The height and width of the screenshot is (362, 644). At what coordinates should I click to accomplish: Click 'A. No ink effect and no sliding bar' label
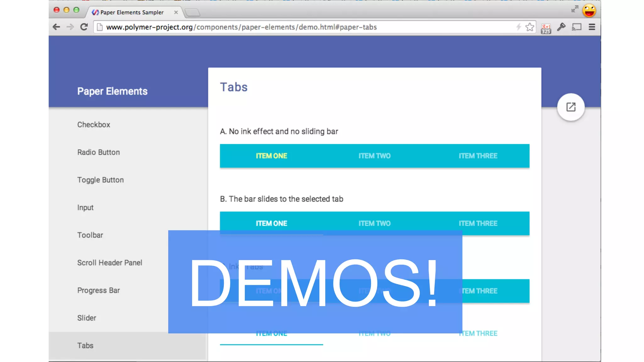pos(279,131)
